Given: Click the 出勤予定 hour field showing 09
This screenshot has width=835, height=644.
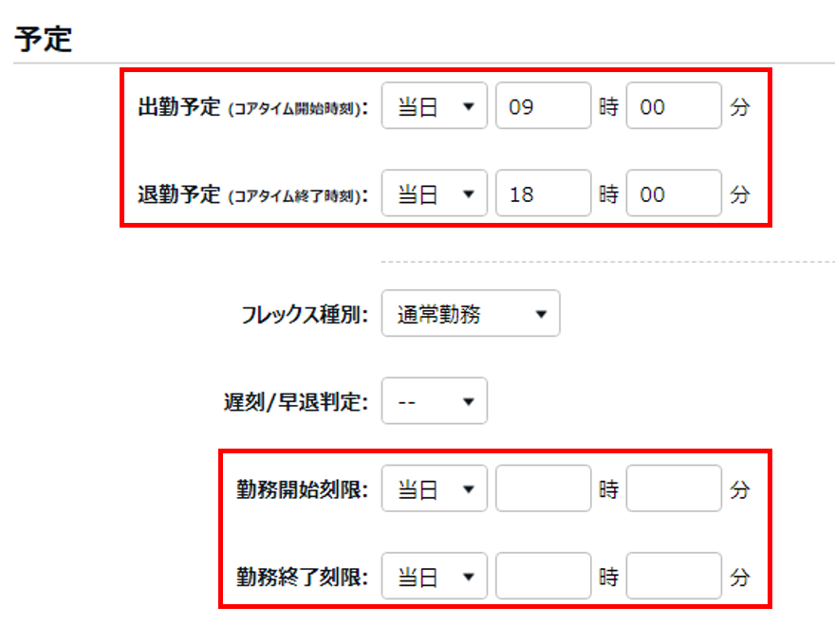Looking at the screenshot, I should point(543,106).
